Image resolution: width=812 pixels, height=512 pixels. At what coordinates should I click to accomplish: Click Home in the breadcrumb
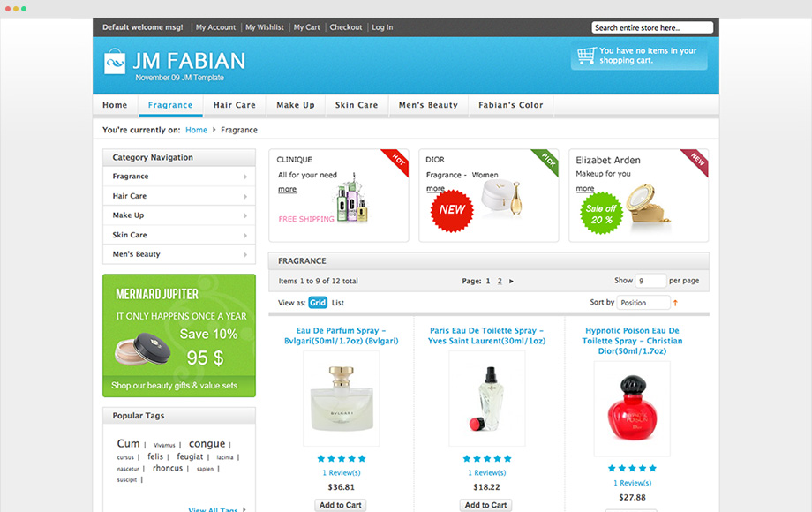point(196,130)
